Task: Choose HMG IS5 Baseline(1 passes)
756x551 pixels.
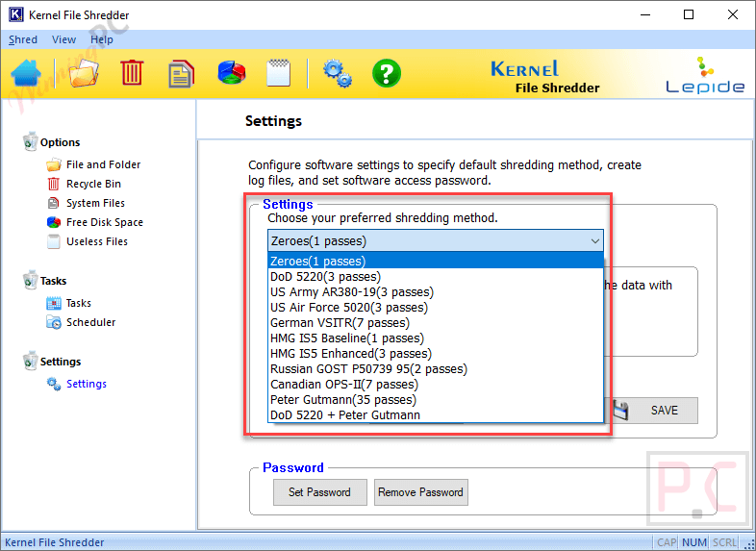Action: 436,338
